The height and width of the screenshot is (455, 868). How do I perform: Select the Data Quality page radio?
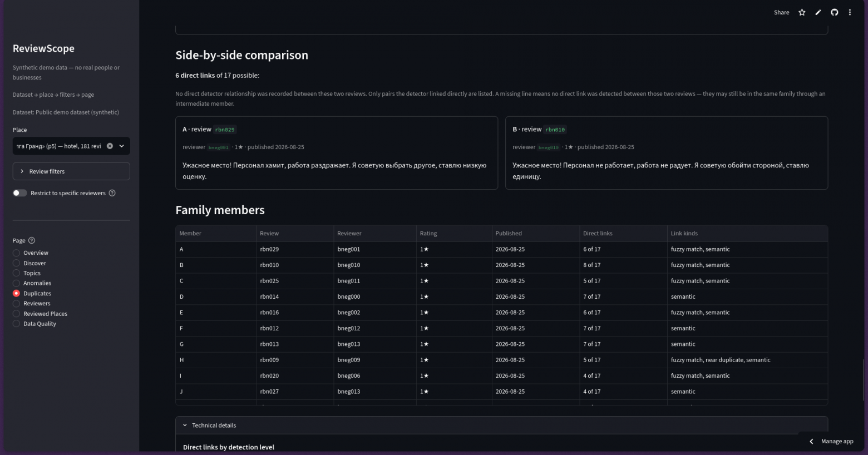(x=16, y=324)
